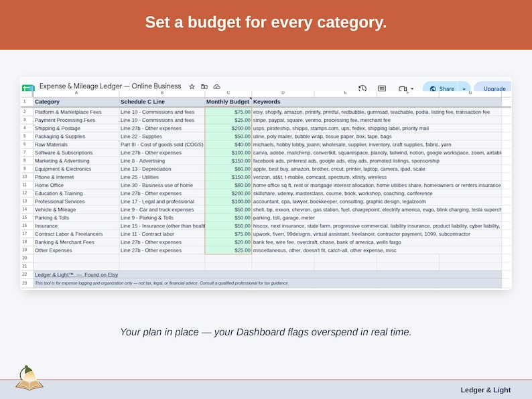Select the Schedule C Line header cell
The image size is (532, 399).
coord(162,102)
